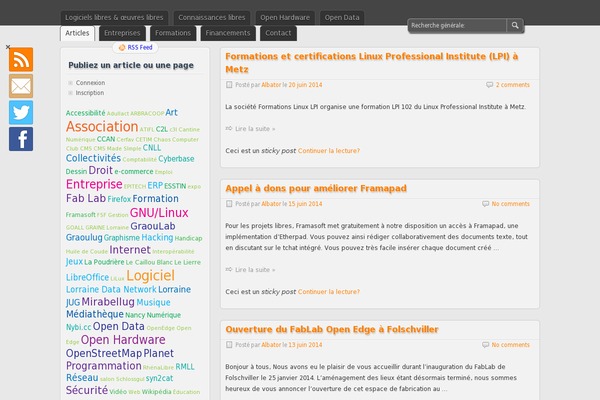Open the Connaissances libres menu
This screenshot has width=600, height=400.
pos(212,18)
